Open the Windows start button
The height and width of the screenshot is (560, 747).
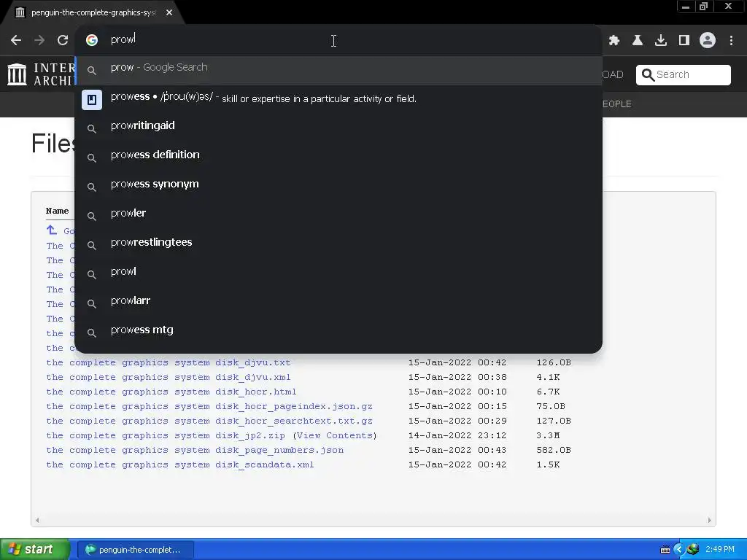coord(34,550)
